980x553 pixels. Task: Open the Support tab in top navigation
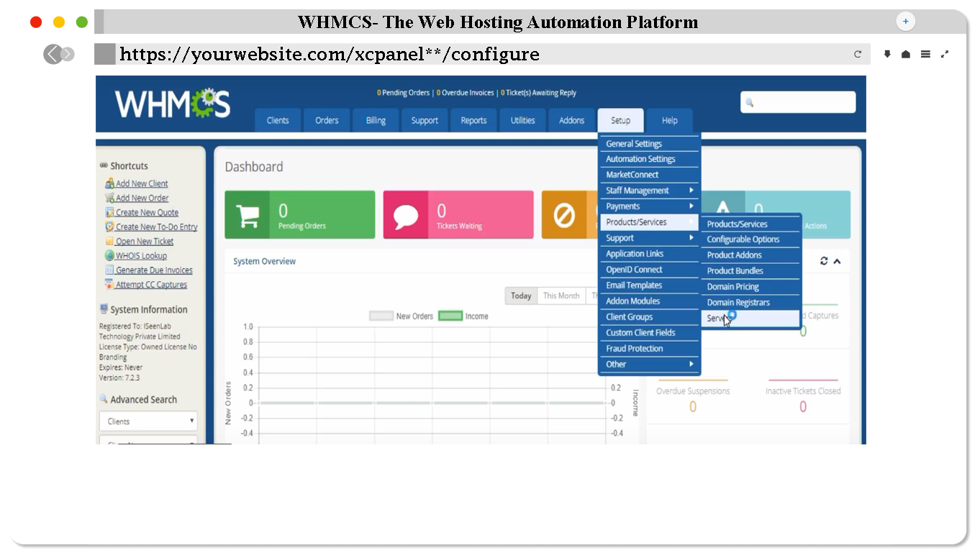tap(425, 120)
